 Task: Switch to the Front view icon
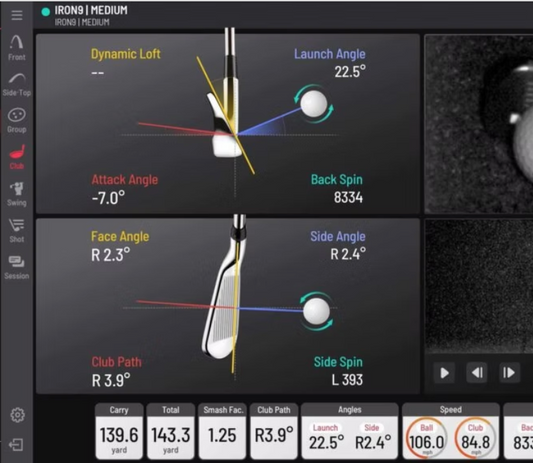tap(17, 47)
